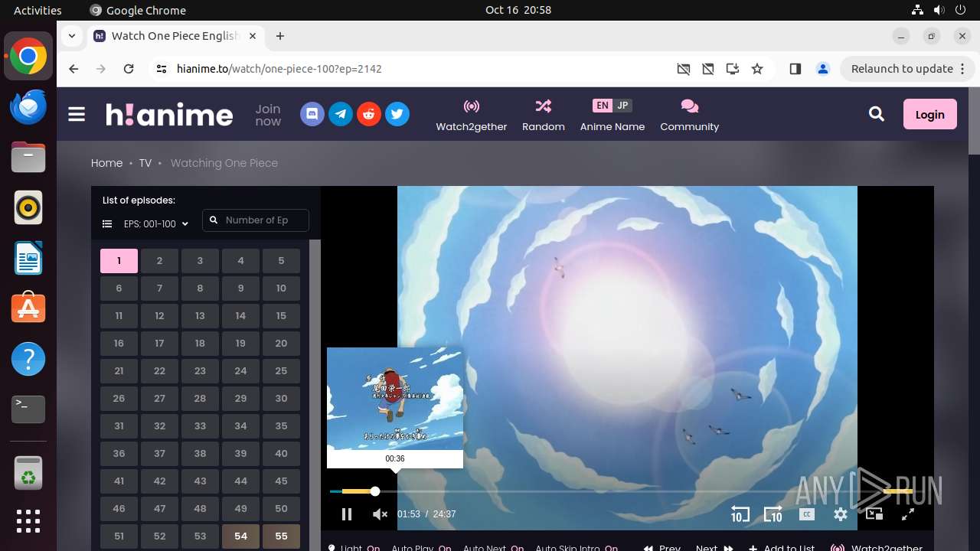Go back to the previous page
This screenshot has width=980, height=551.
click(x=73, y=69)
